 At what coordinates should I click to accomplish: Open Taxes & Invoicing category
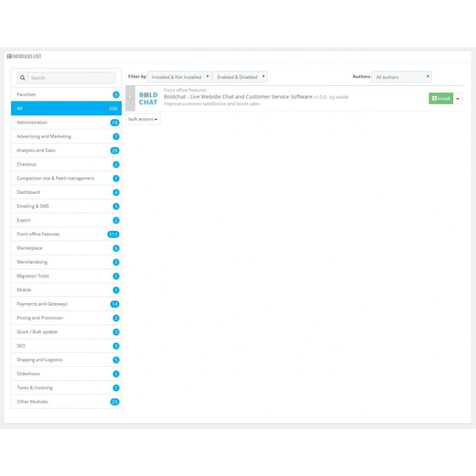point(66,387)
